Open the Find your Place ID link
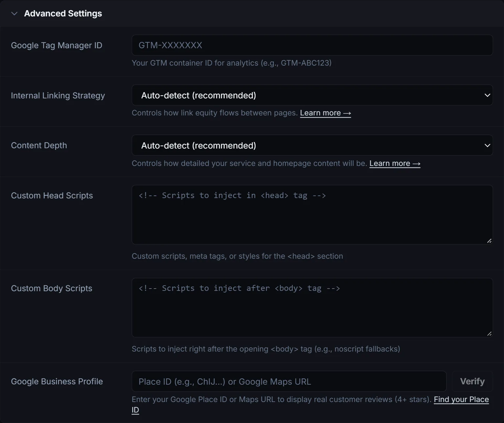Image resolution: width=504 pixels, height=423 pixels. (461, 399)
